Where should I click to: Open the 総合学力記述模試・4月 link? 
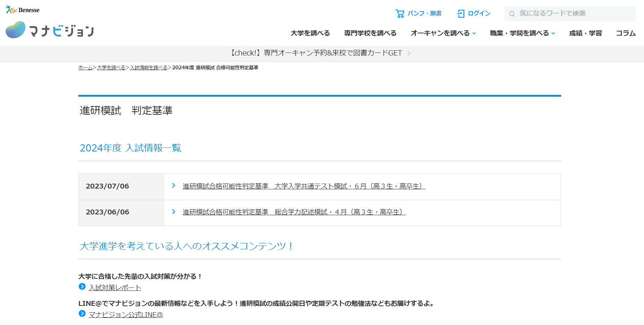(x=294, y=212)
